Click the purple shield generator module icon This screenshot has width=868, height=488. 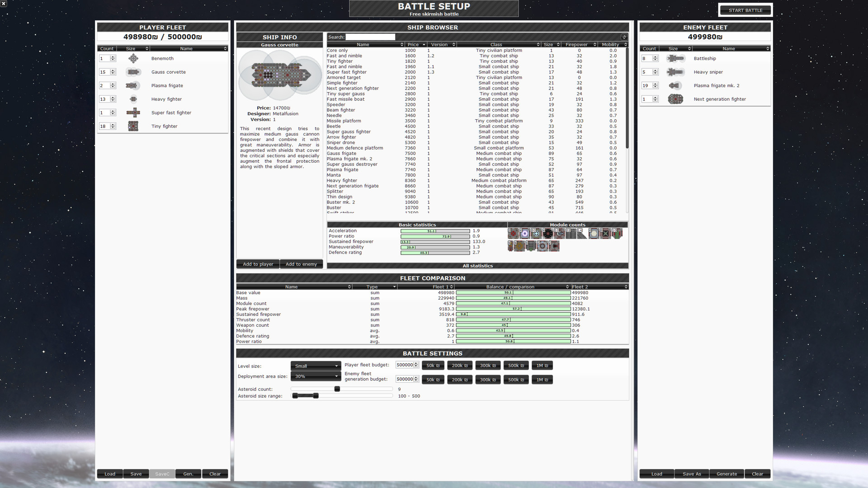[524, 233]
